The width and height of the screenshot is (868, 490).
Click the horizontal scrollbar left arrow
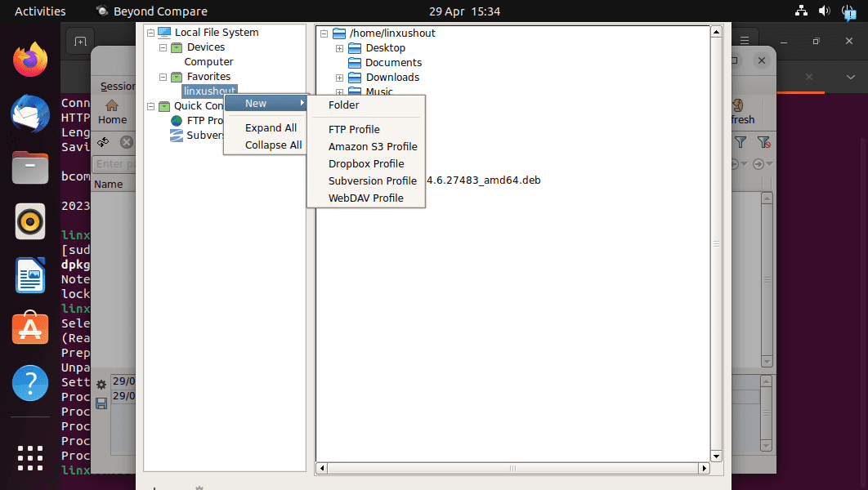(x=322, y=469)
